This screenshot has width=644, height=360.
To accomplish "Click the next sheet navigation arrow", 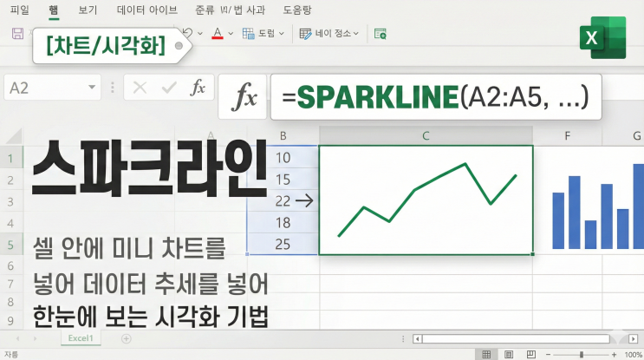I will pos(35,338).
